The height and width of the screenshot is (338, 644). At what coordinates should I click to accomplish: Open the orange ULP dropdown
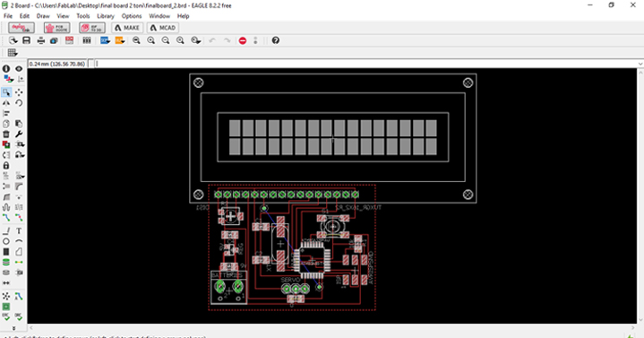tap(120, 40)
